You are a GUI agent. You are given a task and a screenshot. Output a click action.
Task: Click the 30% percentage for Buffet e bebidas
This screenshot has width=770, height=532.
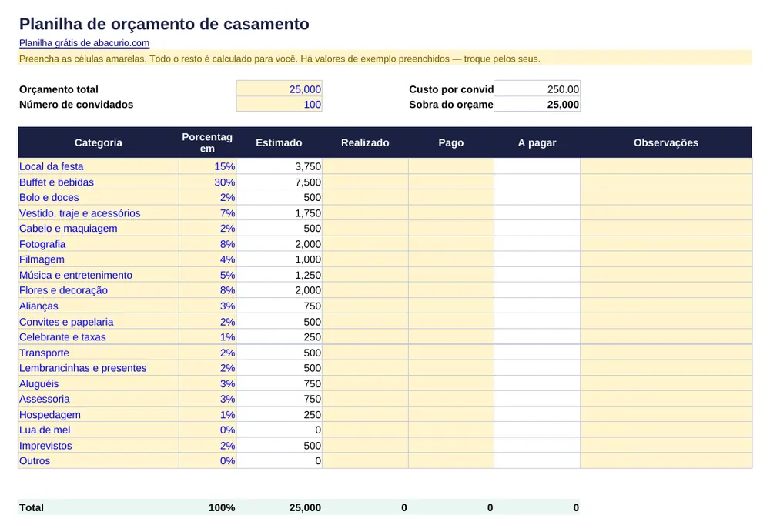(x=207, y=182)
